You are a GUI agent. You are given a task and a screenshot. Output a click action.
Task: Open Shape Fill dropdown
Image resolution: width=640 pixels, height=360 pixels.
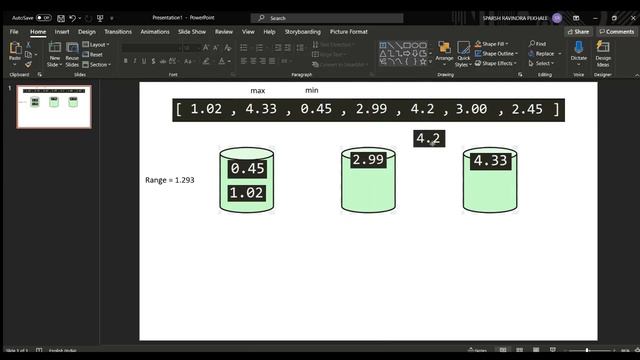(x=492, y=44)
